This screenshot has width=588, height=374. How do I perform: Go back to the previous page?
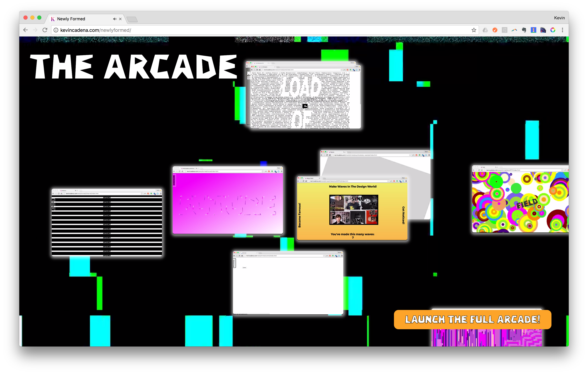point(25,30)
